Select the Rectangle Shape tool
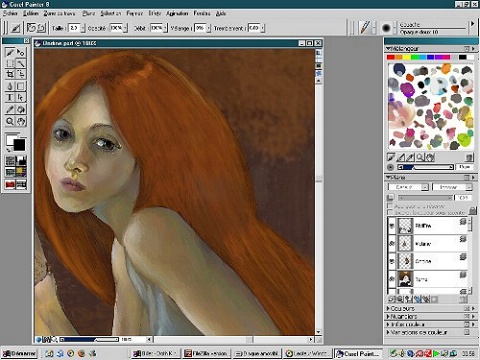The image size is (480, 360). pyautogui.click(x=21, y=86)
